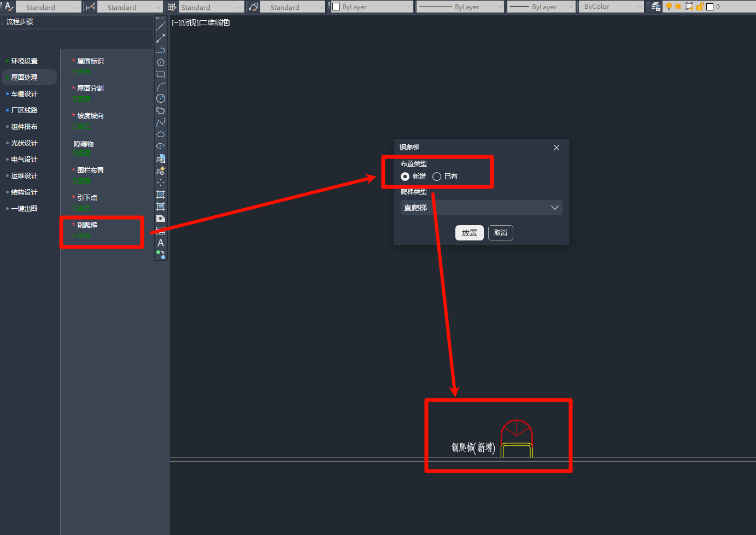Toggle the layer on/off lightbulb icon
756x535 pixels.
(669, 7)
